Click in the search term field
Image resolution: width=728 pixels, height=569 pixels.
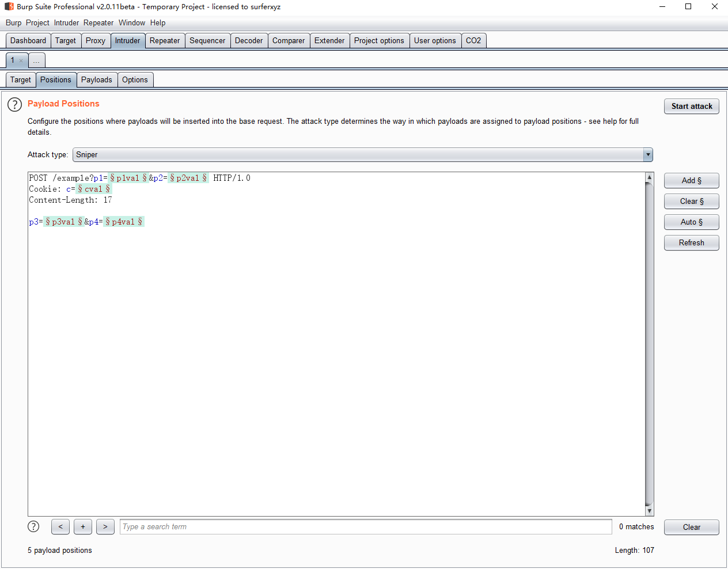365,526
